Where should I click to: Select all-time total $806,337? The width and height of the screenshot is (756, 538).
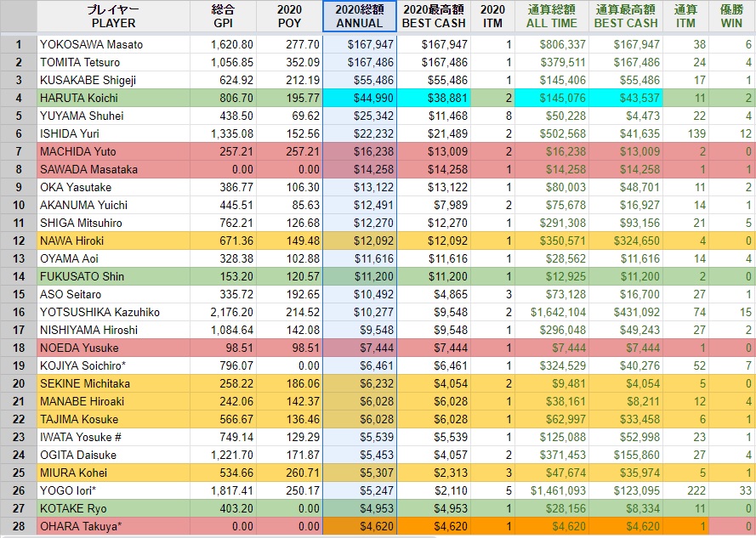[552, 44]
